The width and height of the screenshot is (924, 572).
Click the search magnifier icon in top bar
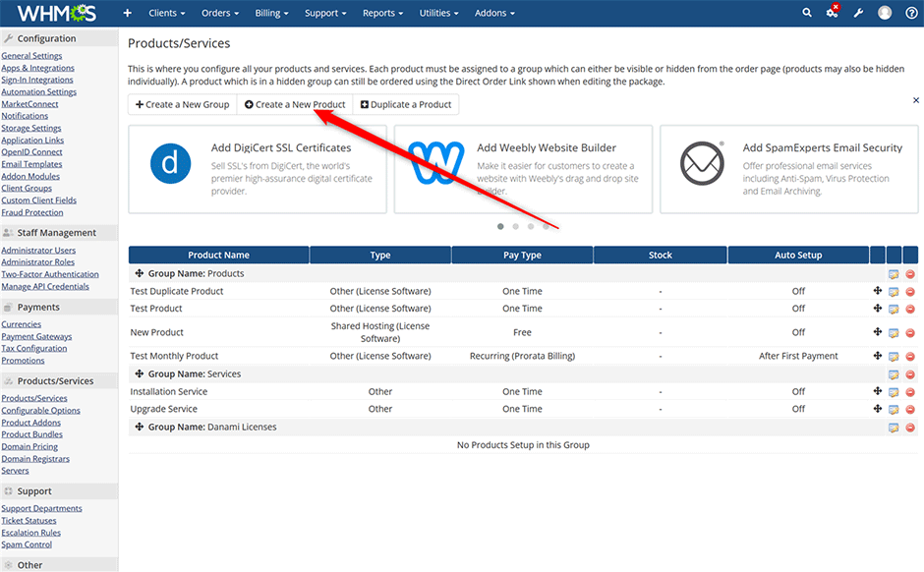click(807, 13)
